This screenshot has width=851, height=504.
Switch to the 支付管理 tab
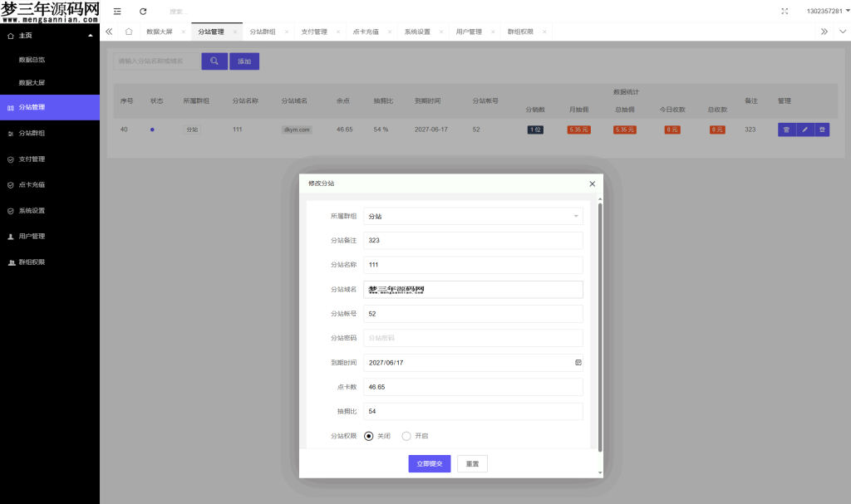coord(315,31)
